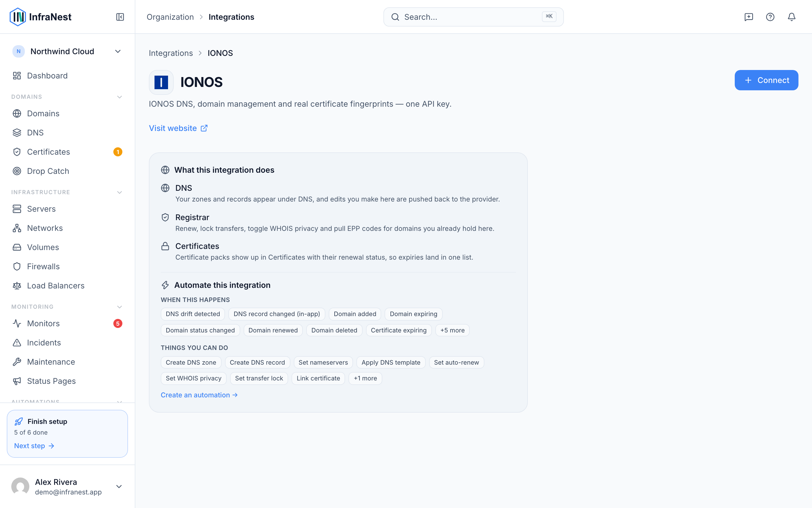Select the 'DNS record changed (in-app)' chip
The image size is (812, 508).
(x=277, y=314)
